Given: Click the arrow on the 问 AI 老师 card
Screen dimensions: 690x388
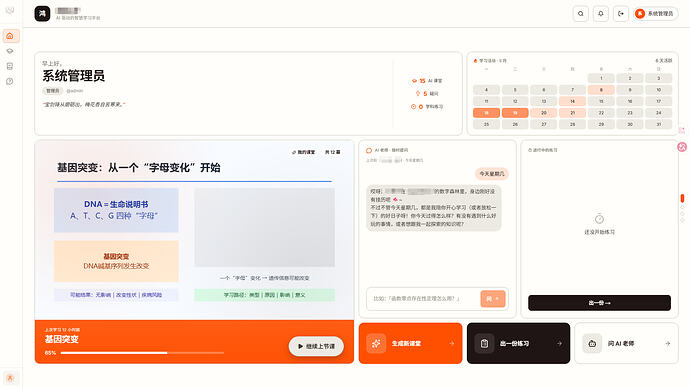Looking at the screenshot, I should pos(668,344).
